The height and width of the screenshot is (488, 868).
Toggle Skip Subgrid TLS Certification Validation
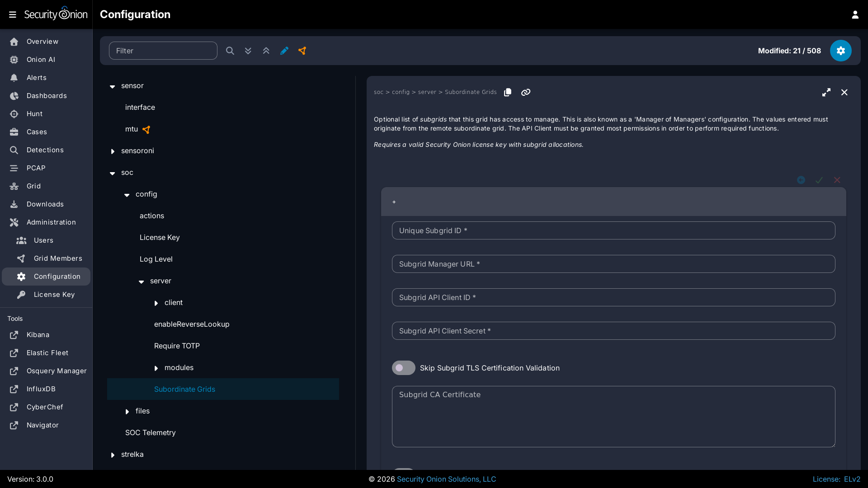tap(403, 368)
